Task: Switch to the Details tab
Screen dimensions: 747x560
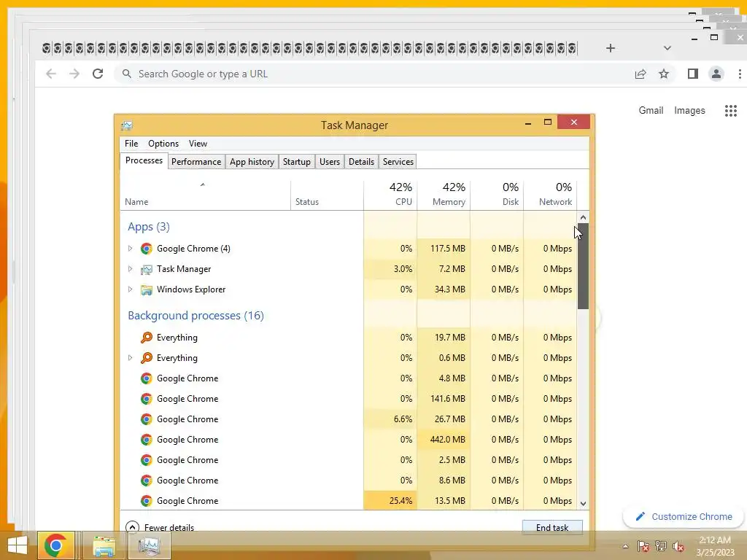Action: (x=361, y=162)
